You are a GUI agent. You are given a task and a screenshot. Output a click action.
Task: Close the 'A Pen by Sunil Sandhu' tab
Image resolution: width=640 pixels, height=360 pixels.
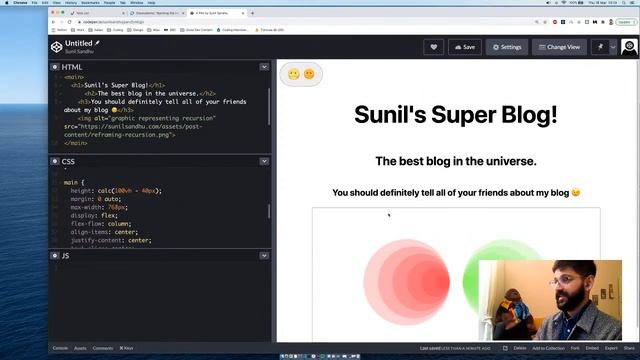coord(243,13)
